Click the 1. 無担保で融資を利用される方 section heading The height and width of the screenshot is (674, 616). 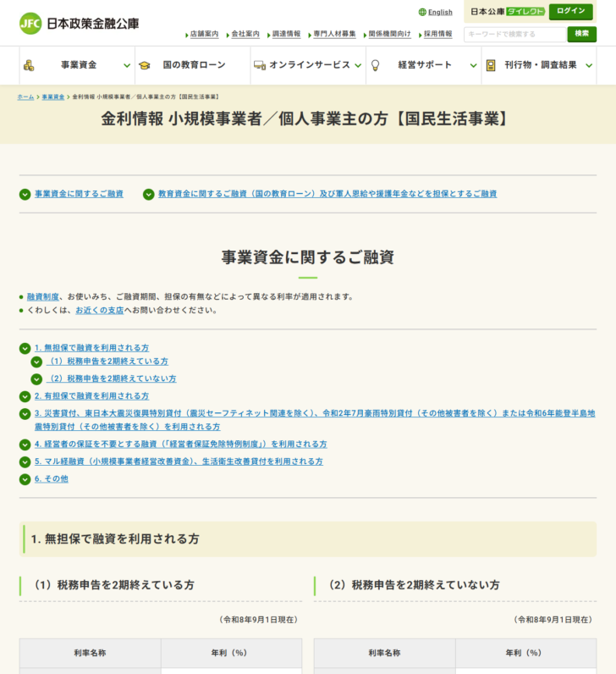tap(115, 539)
